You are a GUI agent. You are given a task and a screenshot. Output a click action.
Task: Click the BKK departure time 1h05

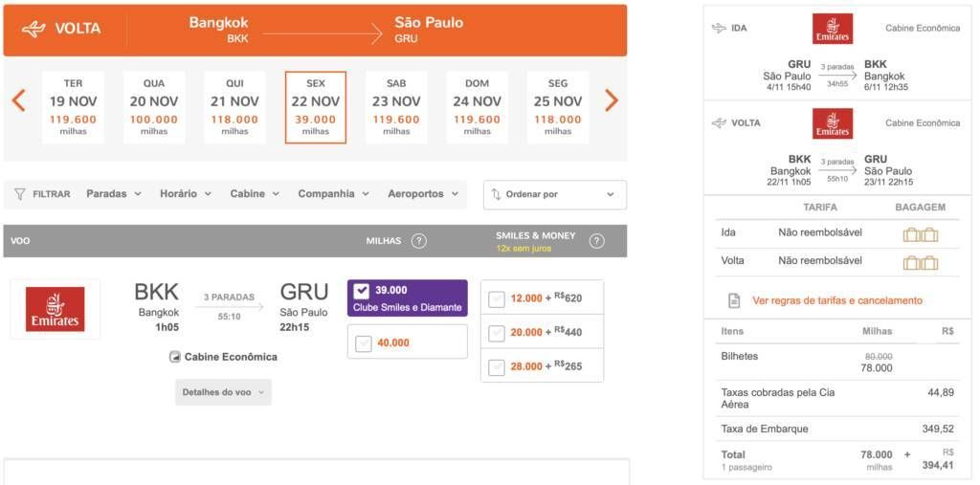tap(167, 327)
